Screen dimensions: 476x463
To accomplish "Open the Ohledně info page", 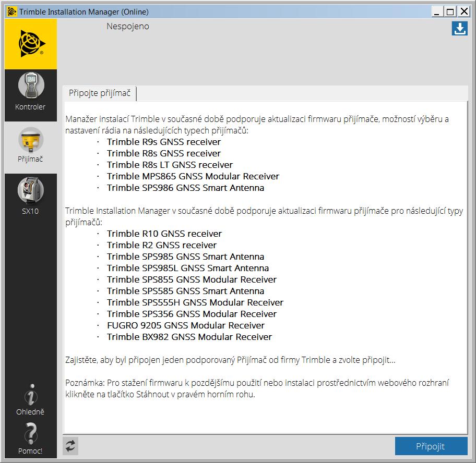I will tap(31, 399).
